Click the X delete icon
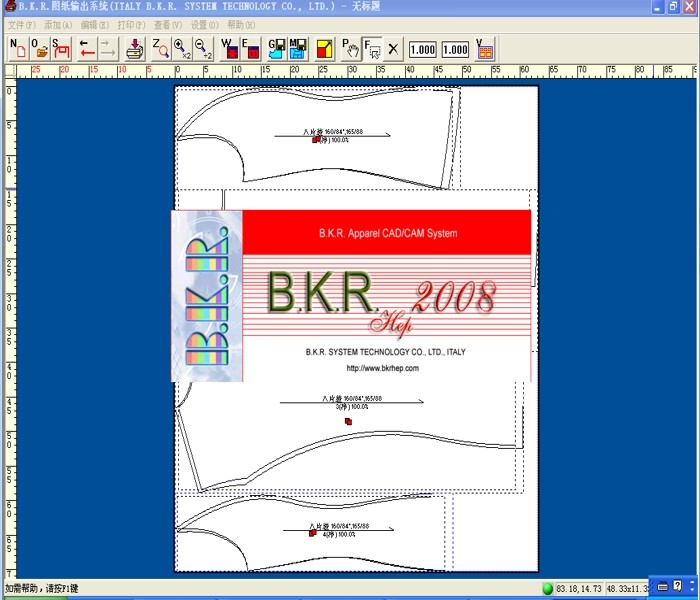700x600 pixels. 393,49
